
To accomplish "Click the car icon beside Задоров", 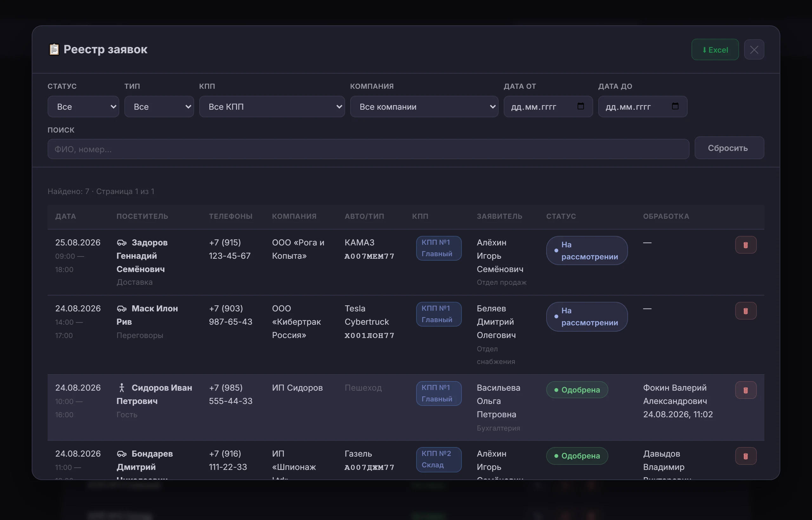I will 121,243.
